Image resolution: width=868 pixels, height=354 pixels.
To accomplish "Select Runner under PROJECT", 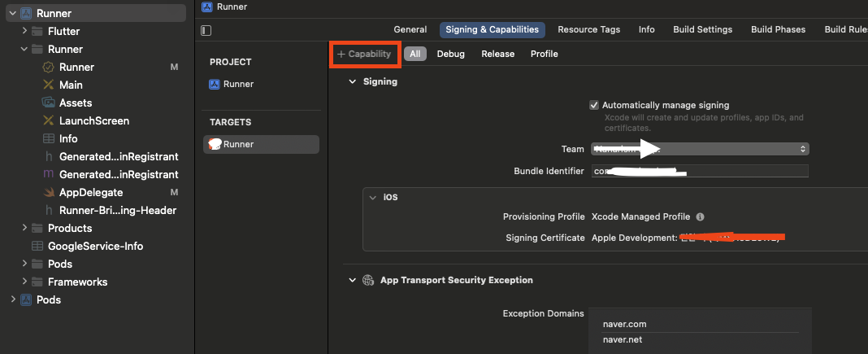I will 237,84.
